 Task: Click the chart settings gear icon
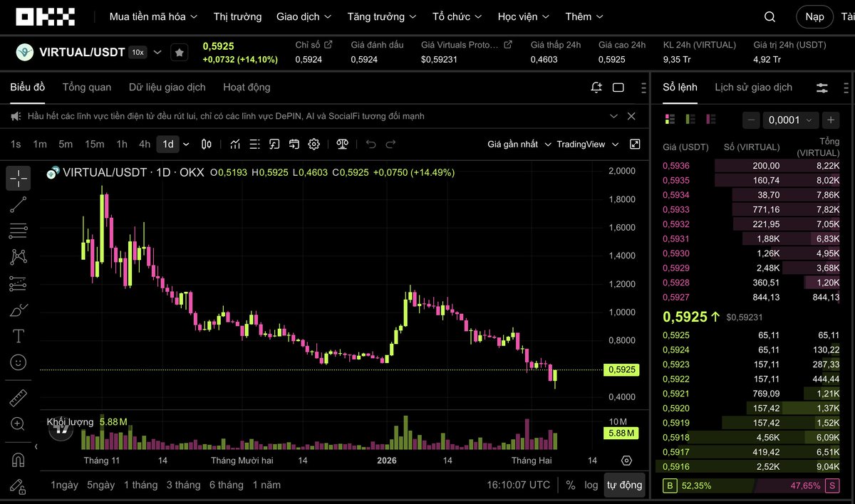point(313,145)
